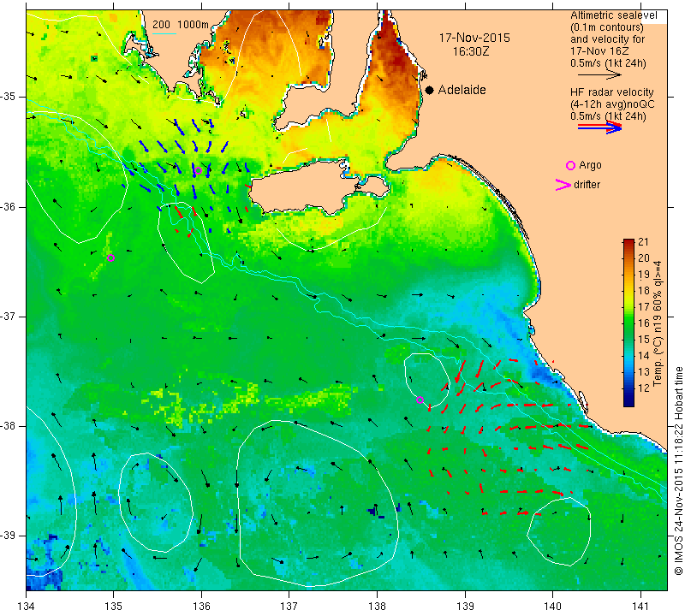This screenshot has width=685, height=616.
Task: Click the '0.5m/s (1kt 24h)' altimetric scale text
Action: [608, 63]
